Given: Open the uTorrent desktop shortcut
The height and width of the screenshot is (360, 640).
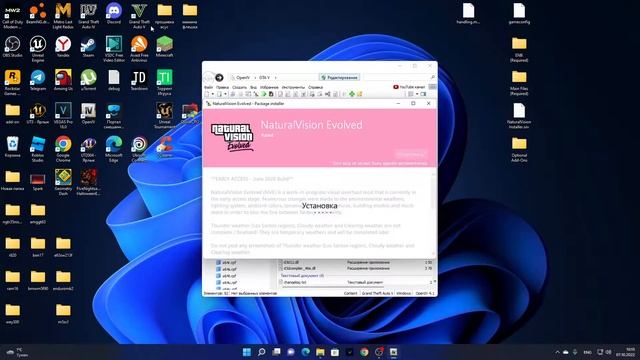Looking at the screenshot, I should [x=88, y=80].
